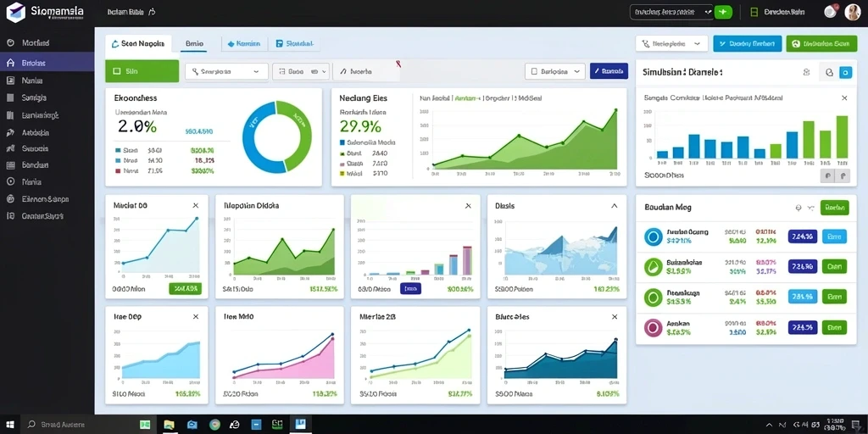Click the home icon in the left sidebar
Viewport: 868px width, 434px height.
[x=10, y=63]
